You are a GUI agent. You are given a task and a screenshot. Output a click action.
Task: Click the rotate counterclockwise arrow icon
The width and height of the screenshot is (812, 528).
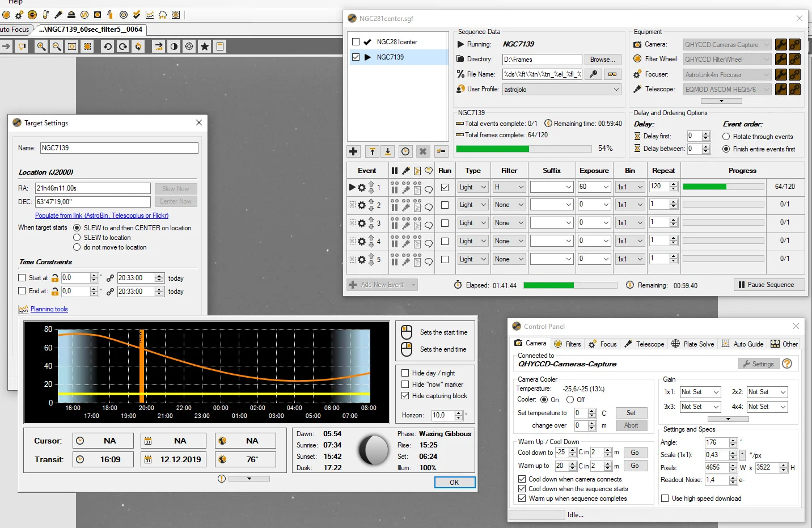tap(107, 47)
